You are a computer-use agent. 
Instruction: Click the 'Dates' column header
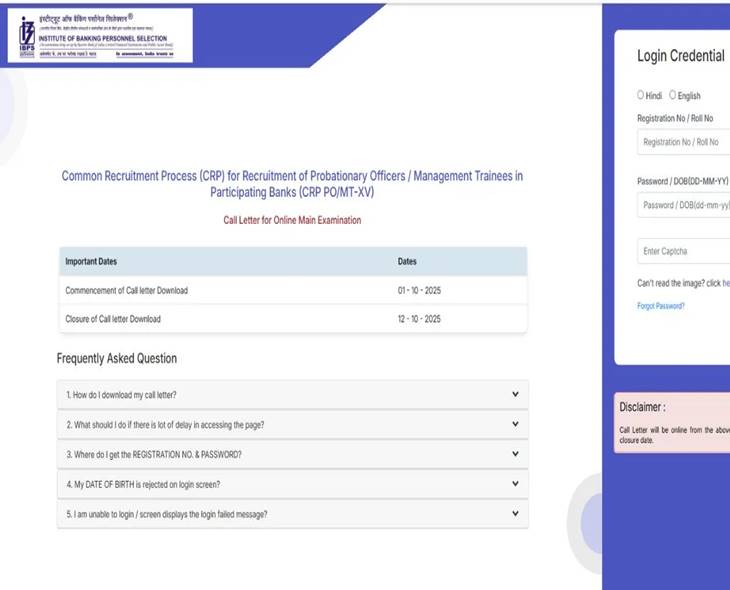407,261
